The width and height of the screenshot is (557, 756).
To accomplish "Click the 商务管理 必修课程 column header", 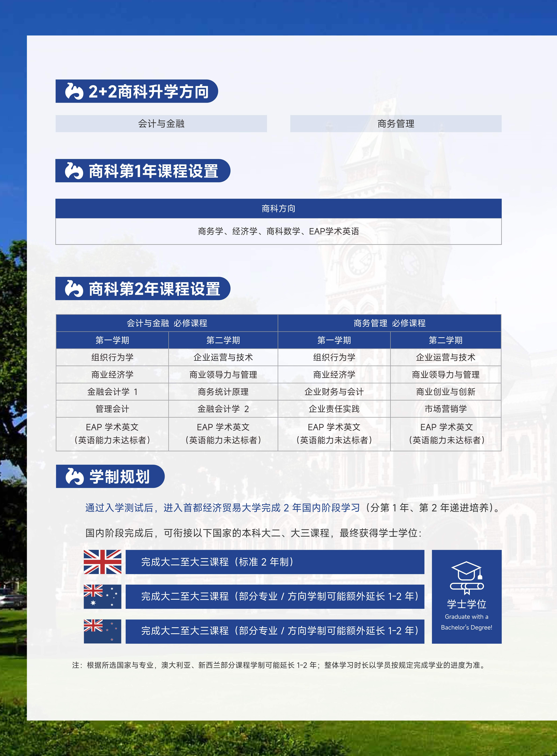I will pyautogui.click(x=389, y=323).
